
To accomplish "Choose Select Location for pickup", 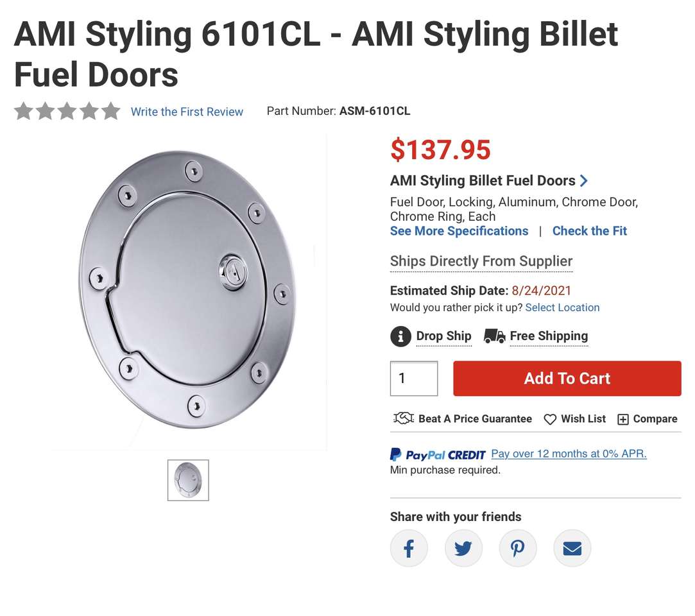I will coord(562,307).
